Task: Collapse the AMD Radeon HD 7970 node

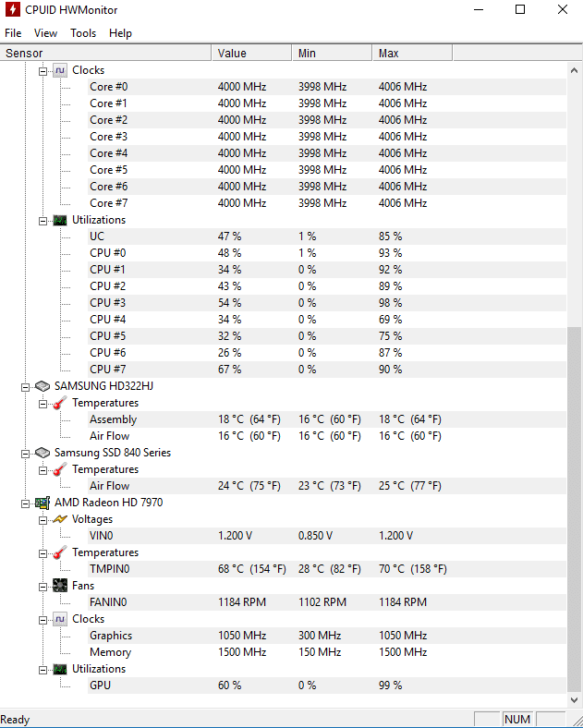Action: click(26, 504)
